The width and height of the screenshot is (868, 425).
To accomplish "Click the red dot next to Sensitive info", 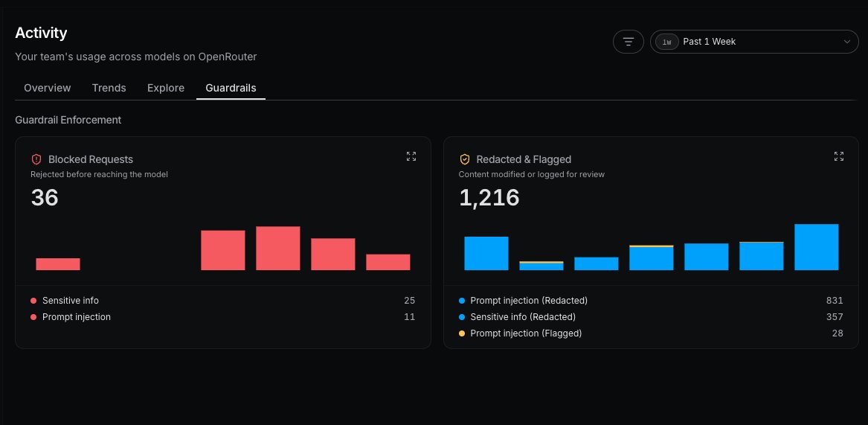I will click(33, 301).
